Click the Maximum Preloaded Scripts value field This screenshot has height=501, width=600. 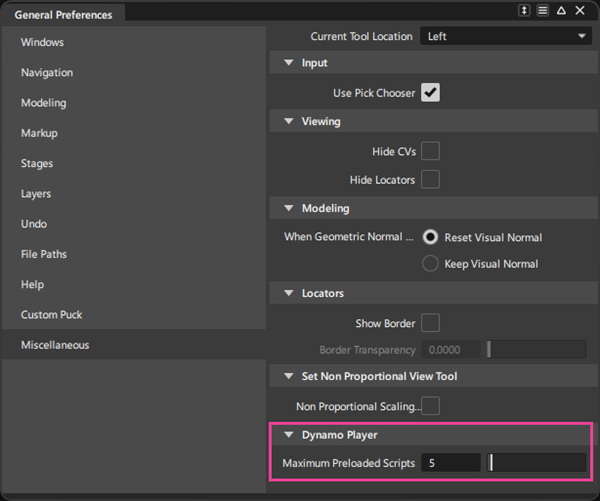coord(450,463)
